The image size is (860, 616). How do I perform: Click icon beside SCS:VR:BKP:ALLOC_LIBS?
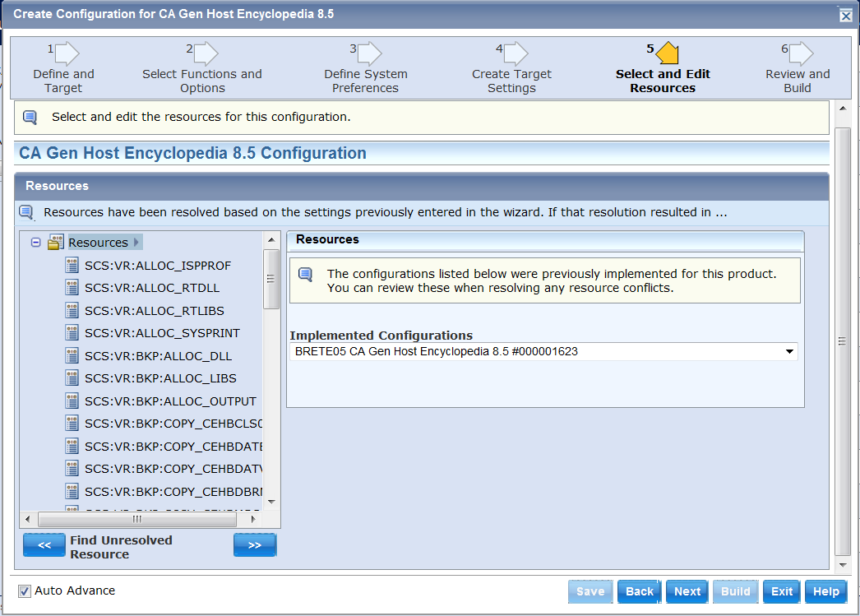(x=72, y=378)
